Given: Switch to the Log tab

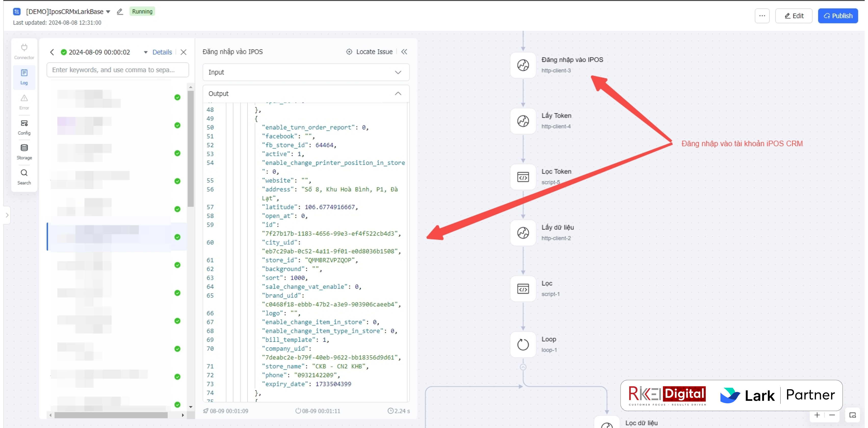Looking at the screenshot, I should click(24, 77).
